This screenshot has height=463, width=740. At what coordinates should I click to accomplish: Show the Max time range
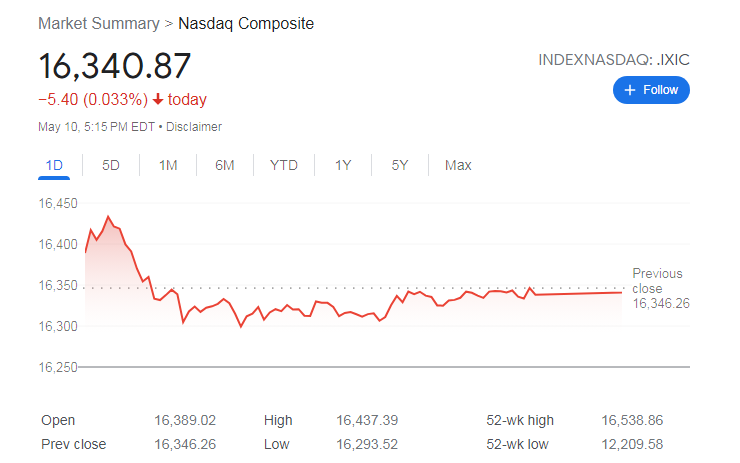click(x=458, y=165)
